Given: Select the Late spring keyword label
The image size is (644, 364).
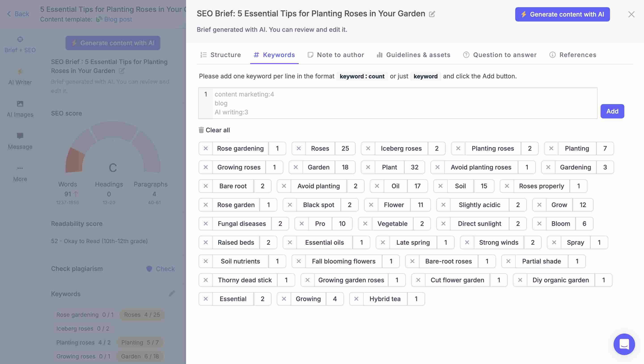Looking at the screenshot, I should pyautogui.click(x=413, y=242).
